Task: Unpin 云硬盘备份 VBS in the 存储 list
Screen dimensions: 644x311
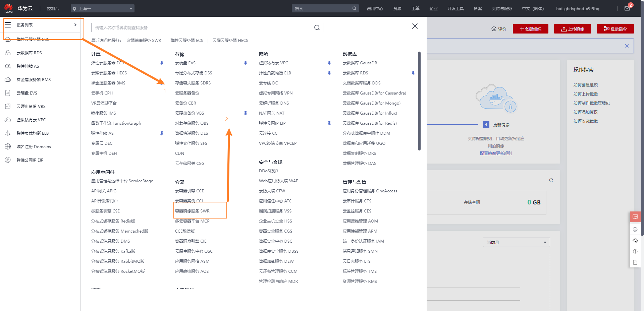Action: (x=246, y=113)
